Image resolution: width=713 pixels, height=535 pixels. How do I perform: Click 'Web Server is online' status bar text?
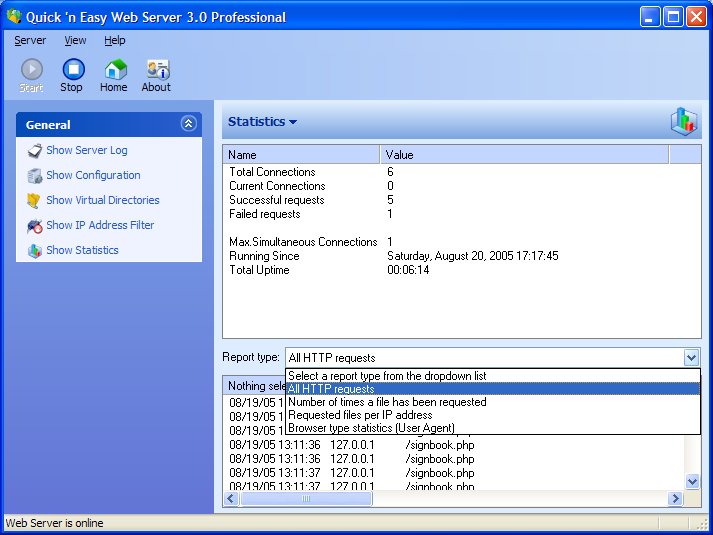[x=55, y=523]
